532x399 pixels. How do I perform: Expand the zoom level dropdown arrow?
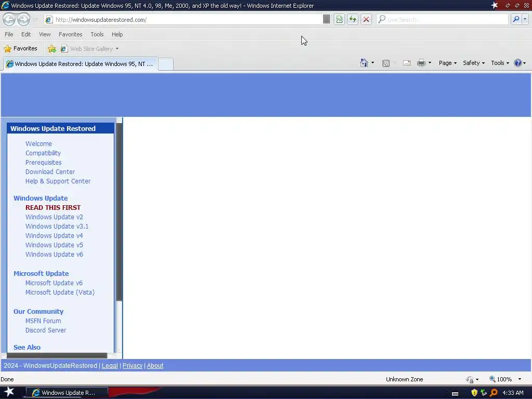[520, 379]
